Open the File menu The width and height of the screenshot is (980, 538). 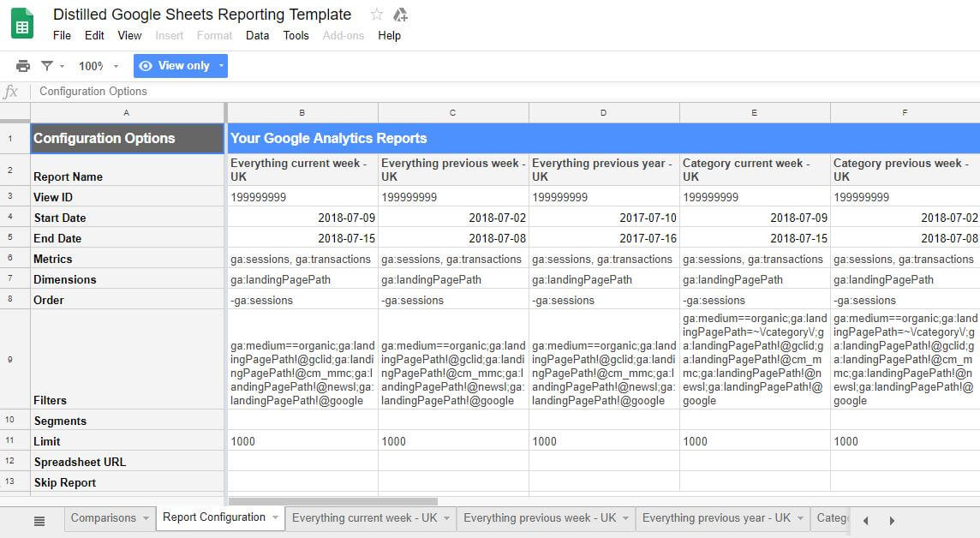pyautogui.click(x=61, y=35)
